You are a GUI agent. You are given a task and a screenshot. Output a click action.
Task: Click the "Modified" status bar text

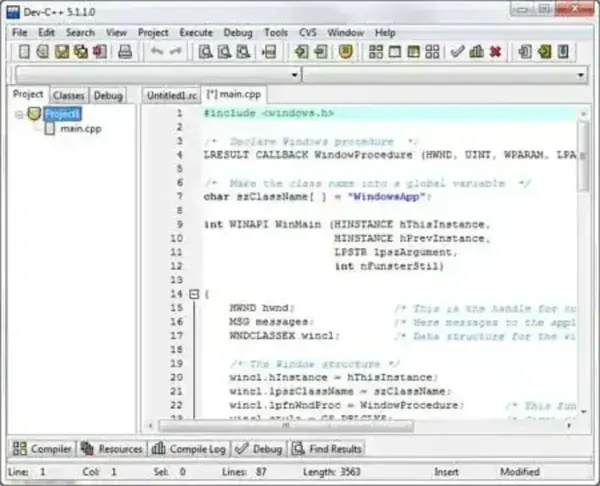[x=520, y=472]
